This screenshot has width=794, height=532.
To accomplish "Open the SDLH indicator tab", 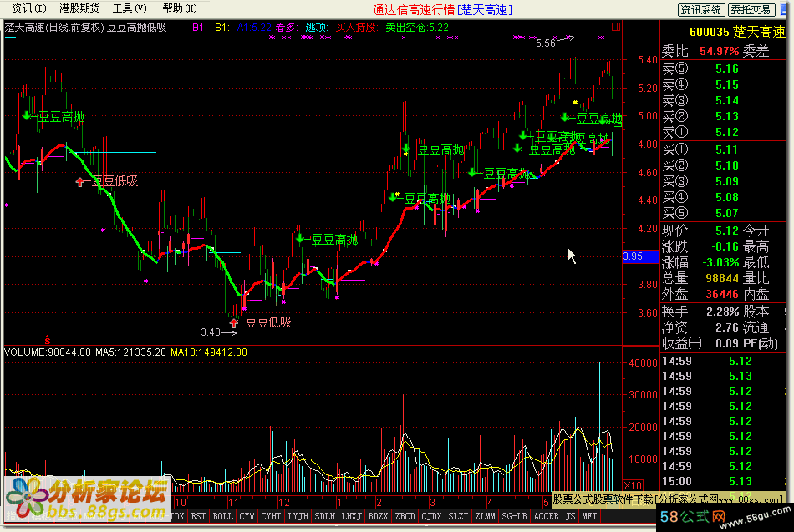I will (x=324, y=516).
